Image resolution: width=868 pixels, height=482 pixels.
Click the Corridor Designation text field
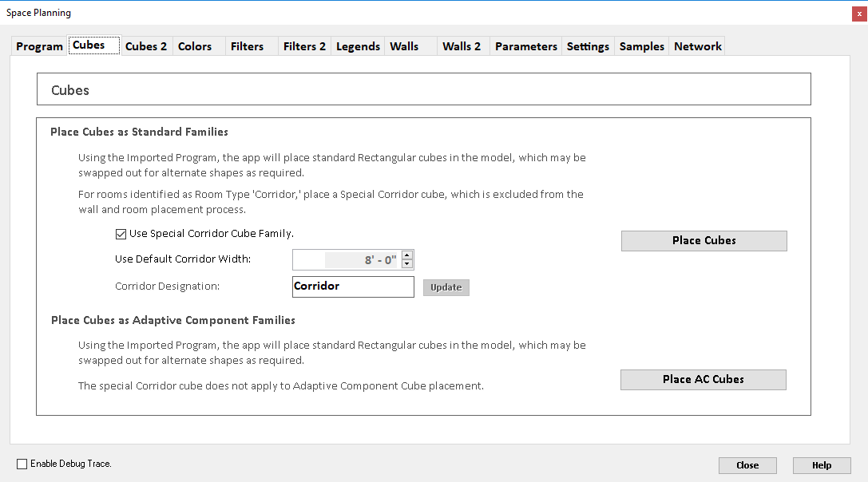353,286
